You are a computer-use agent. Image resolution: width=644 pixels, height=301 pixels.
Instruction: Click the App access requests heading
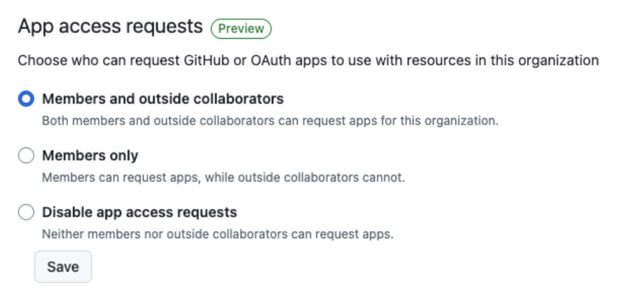coord(110,27)
